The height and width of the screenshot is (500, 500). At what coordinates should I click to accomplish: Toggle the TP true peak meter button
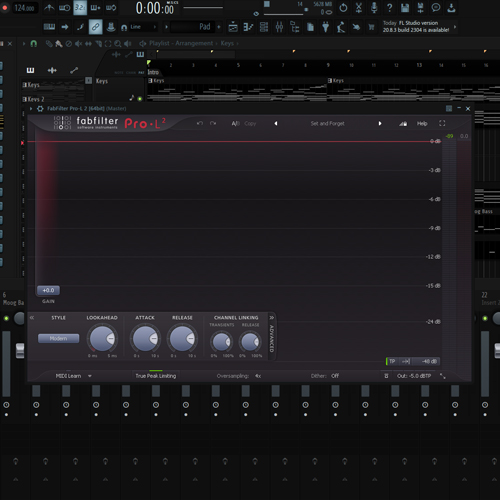coord(392,361)
